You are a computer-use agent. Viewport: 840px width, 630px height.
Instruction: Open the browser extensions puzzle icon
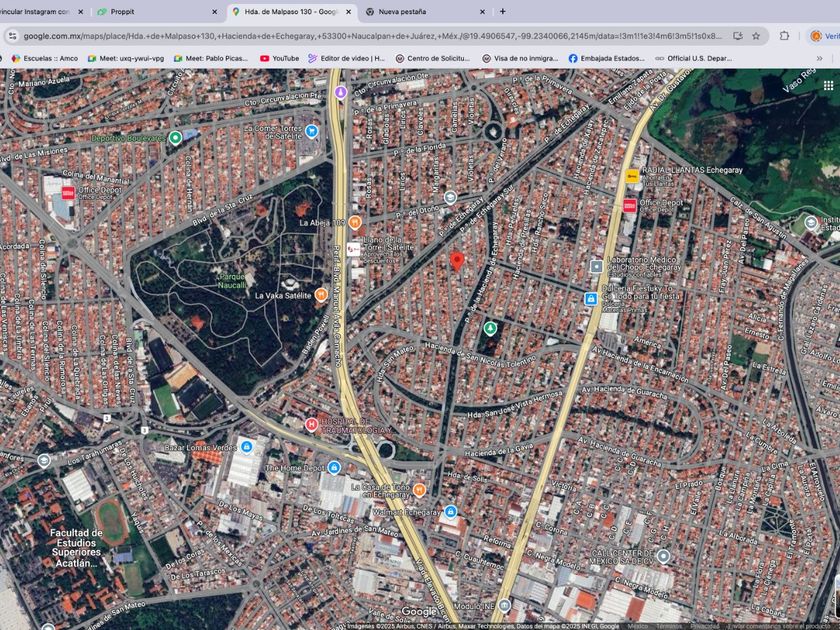[785, 35]
